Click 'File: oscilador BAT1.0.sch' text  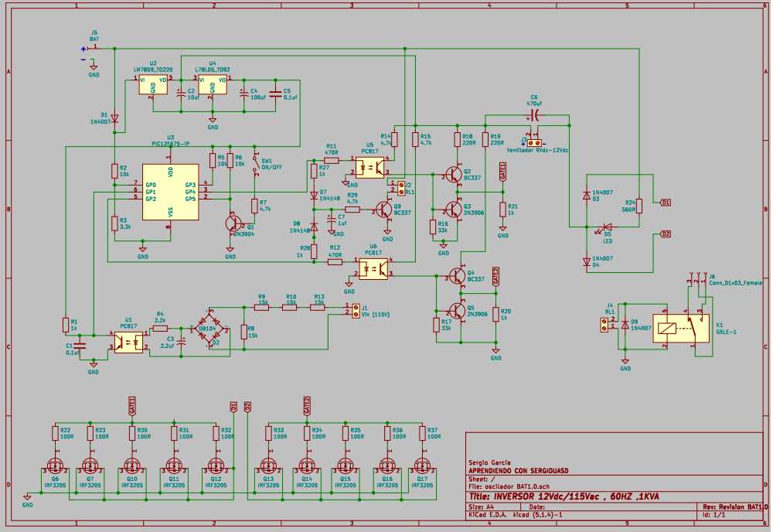[x=509, y=486]
